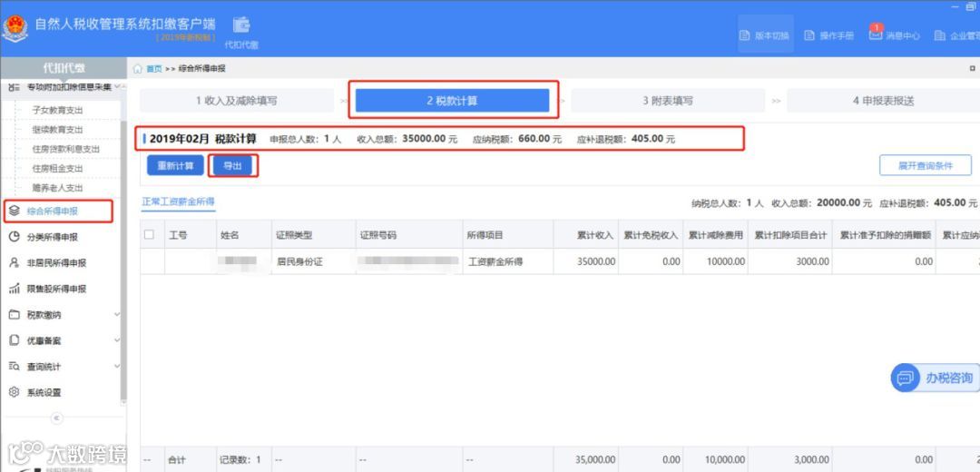The image size is (980, 472).
Task: Click the 代扣代缴 sidebar header tab
Action: pyautogui.click(x=64, y=68)
